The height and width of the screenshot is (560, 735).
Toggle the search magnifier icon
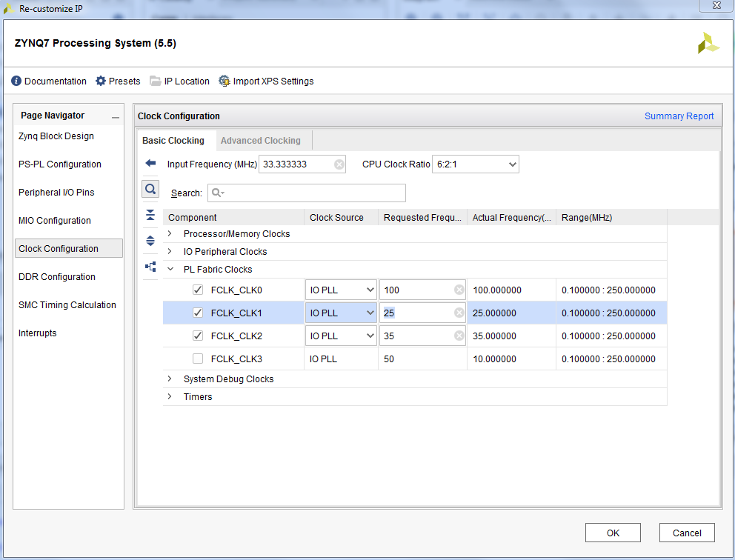(150, 189)
